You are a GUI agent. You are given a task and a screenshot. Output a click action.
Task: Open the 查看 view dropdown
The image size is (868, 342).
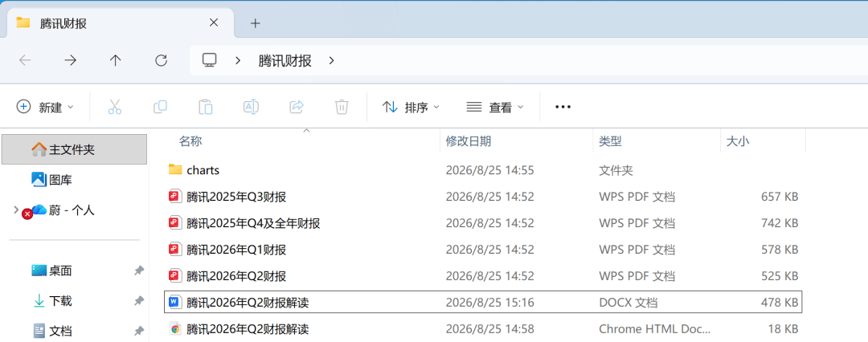pos(495,107)
